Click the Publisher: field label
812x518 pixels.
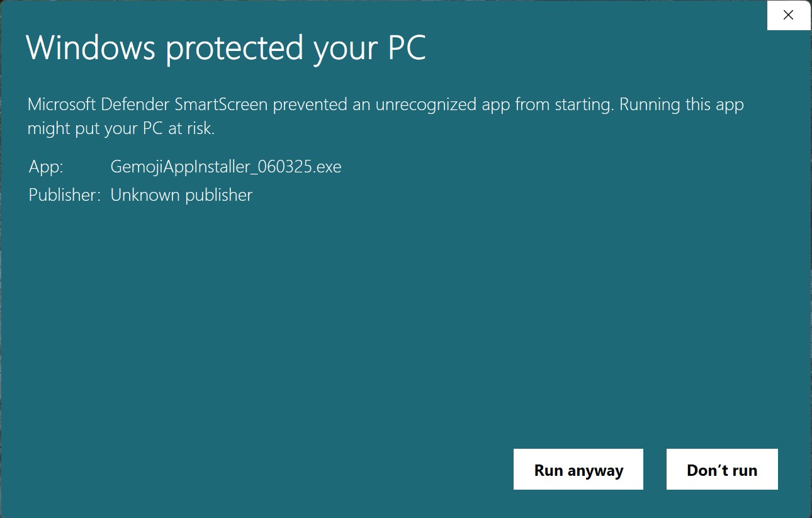[x=64, y=195]
